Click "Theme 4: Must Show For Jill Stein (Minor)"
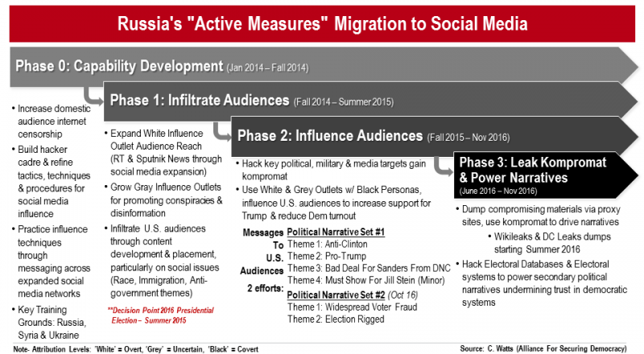Image resolution: width=644 pixels, height=354 pixels. coord(366,280)
